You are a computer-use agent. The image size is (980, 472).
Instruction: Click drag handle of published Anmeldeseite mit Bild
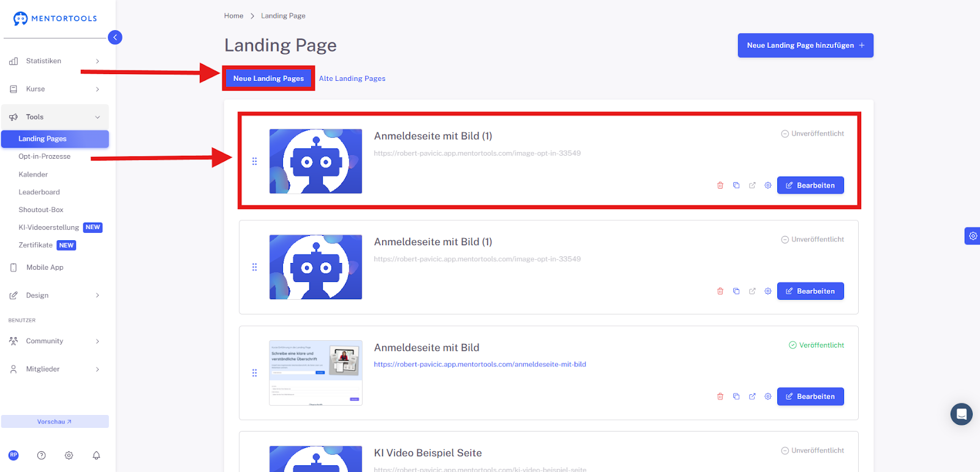[255, 373]
